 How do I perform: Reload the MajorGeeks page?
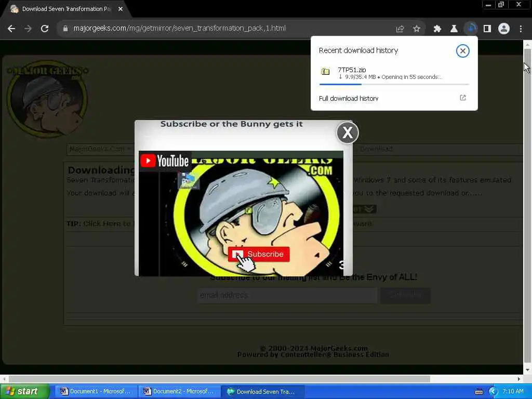[45, 29]
